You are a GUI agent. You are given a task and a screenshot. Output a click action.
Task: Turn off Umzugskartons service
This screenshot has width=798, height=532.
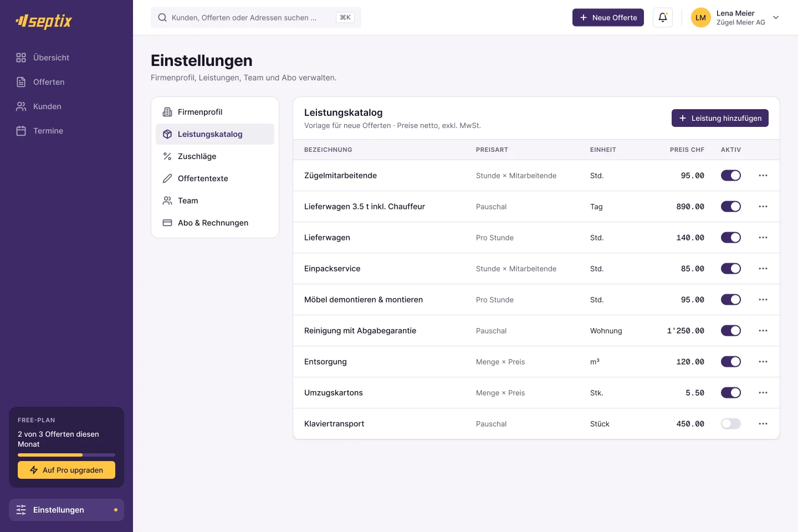[x=731, y=393]
